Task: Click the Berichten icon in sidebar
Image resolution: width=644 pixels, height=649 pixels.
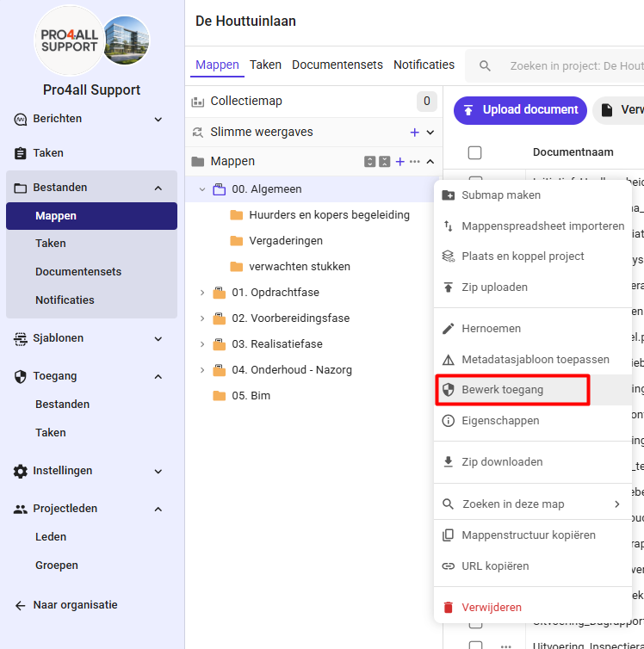Action: point(21,119)
